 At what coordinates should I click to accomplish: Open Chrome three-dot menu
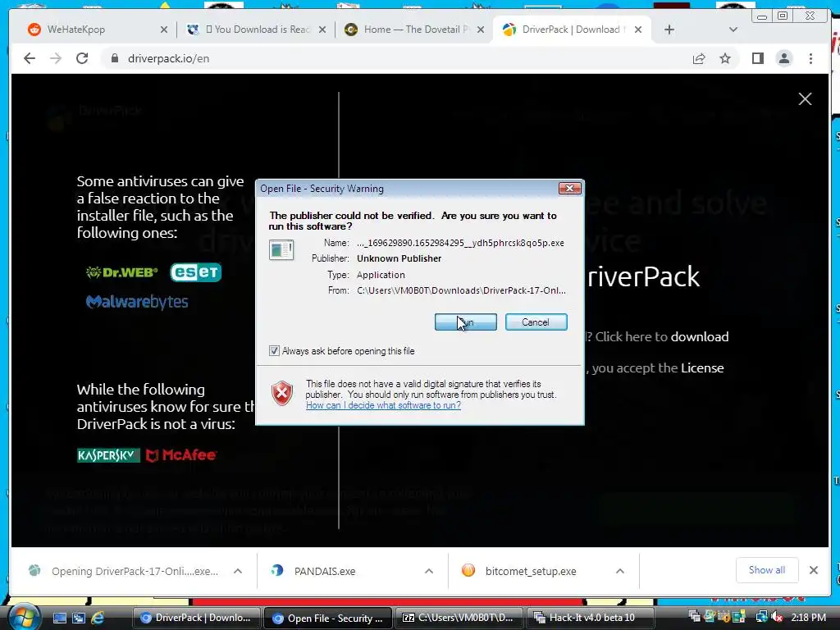(x=810, y=58)
